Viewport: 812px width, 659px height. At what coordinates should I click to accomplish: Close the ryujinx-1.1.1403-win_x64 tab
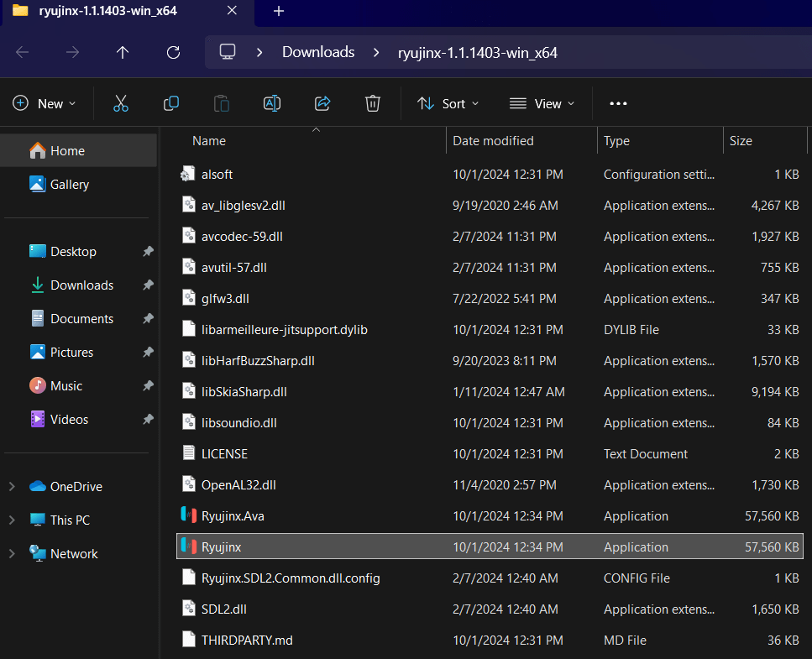click(x=232, y=10)
